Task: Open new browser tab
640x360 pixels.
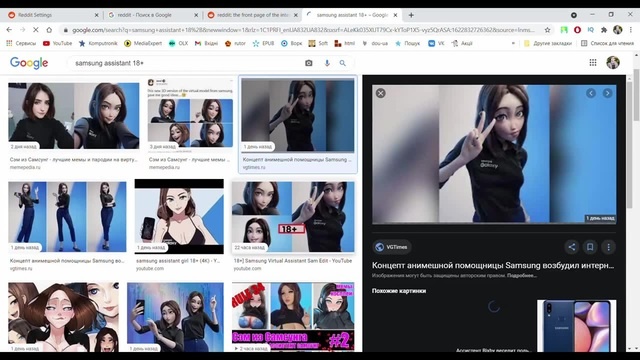Action: tap(411, 15)
